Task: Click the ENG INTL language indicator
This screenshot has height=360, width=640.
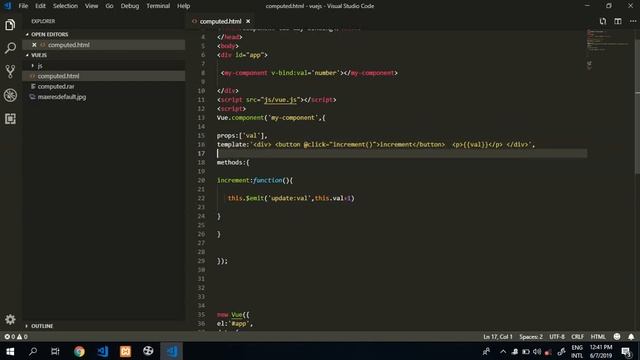Action: 577,351
